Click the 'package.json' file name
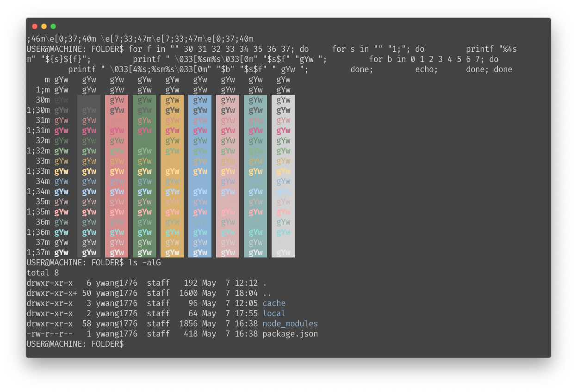 [290, 334]
